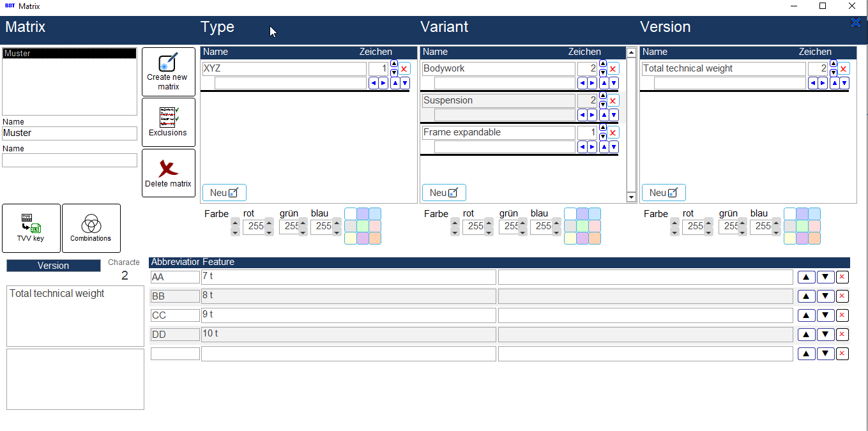
Task: Click the Bodywork variant name field
Action: pyautogui.click(x=499, y=69)
